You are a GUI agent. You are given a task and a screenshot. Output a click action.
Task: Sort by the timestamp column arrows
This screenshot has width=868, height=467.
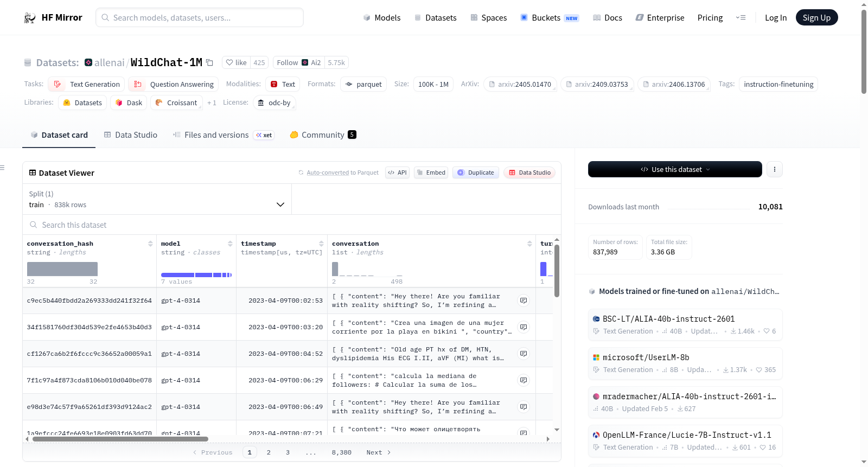[321, 244]
